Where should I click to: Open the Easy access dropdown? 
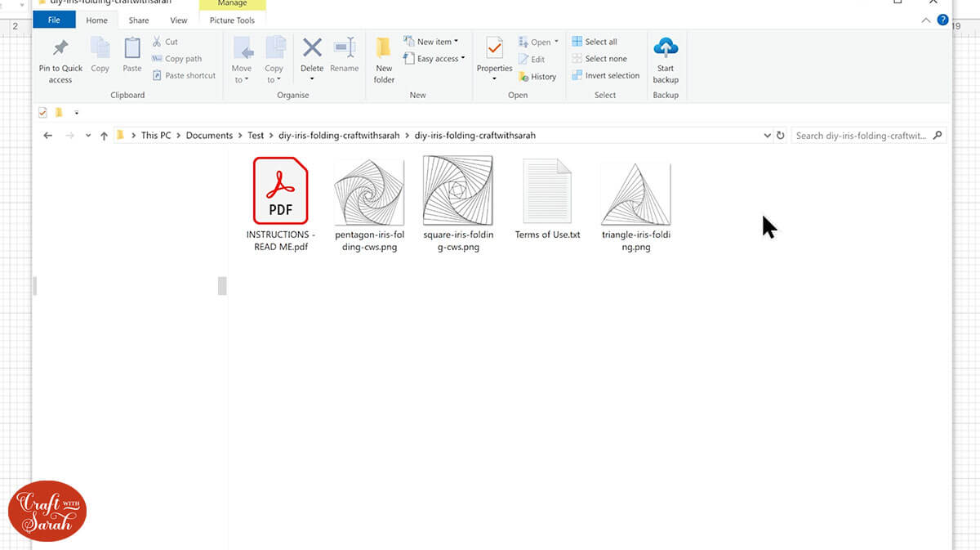point(435,59)
